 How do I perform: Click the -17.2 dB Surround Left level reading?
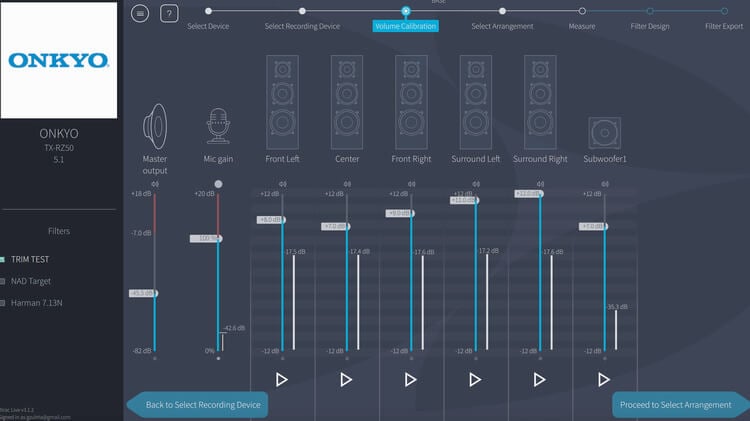pos(488,251)
